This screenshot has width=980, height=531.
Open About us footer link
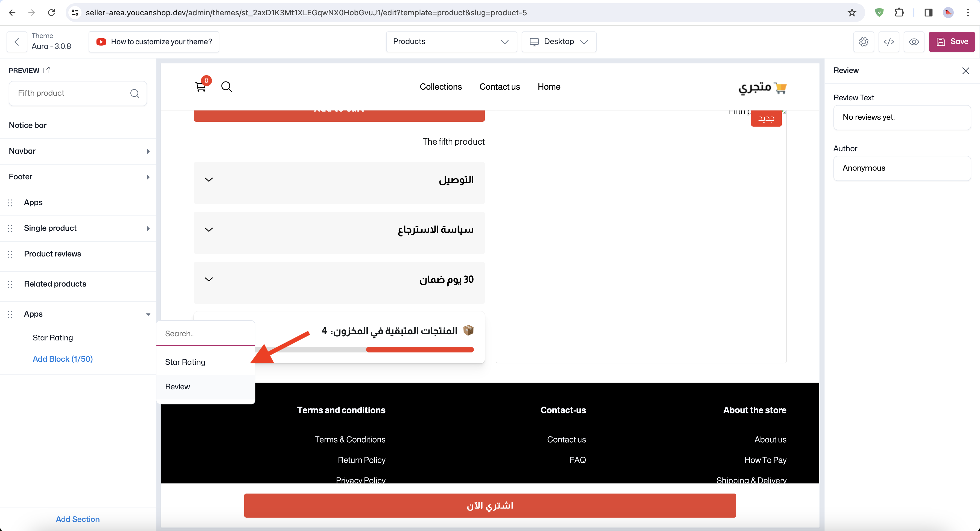770,439
